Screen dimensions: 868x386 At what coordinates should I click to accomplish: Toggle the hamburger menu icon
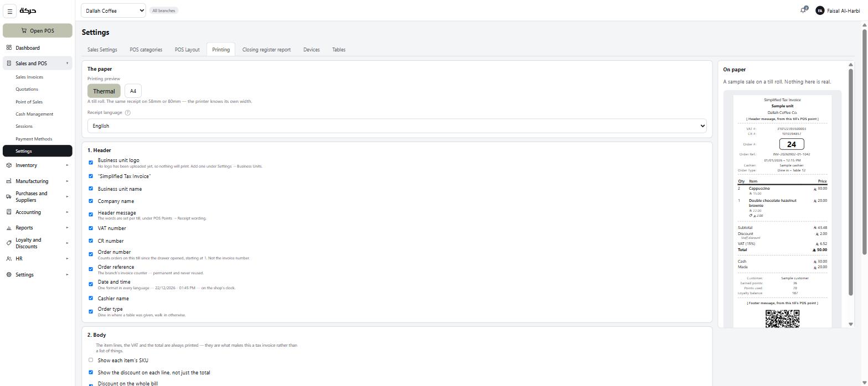[9, 11]
